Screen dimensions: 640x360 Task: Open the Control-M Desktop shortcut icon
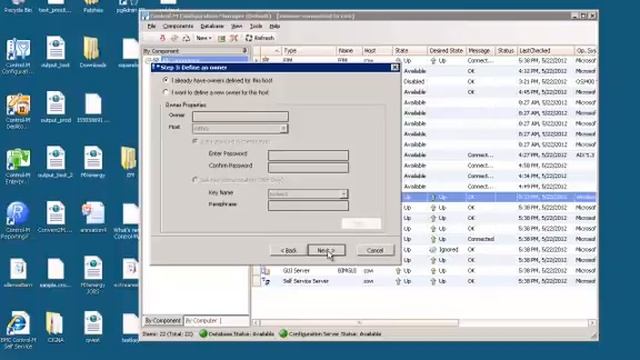point(18,110)
